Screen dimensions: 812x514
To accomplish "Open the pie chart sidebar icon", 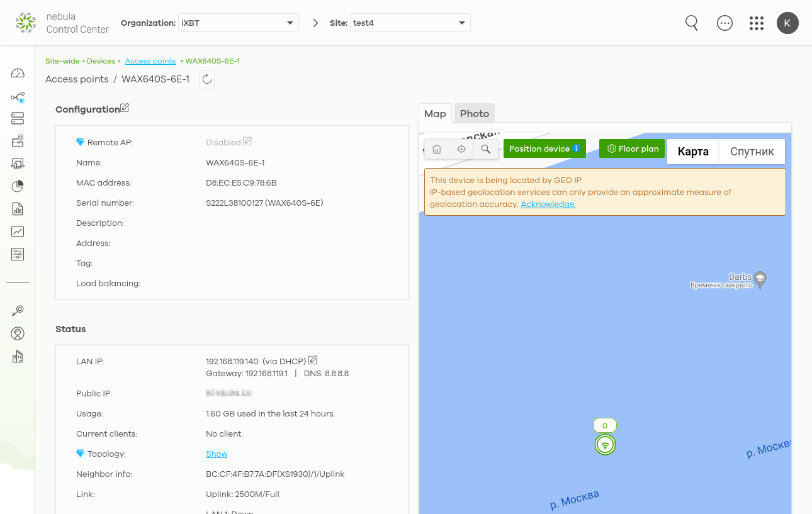I will [18, 186].
